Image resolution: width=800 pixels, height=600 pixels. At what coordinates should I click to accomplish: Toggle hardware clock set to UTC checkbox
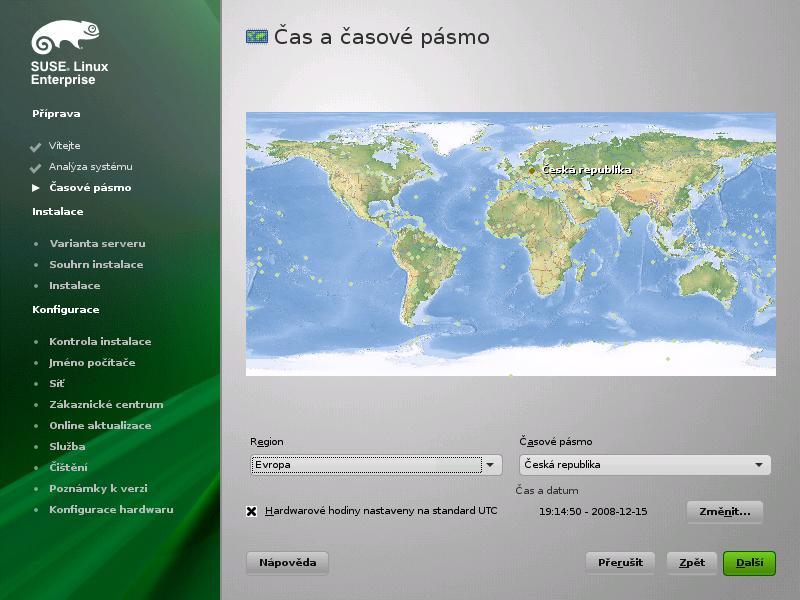[252, 511]
